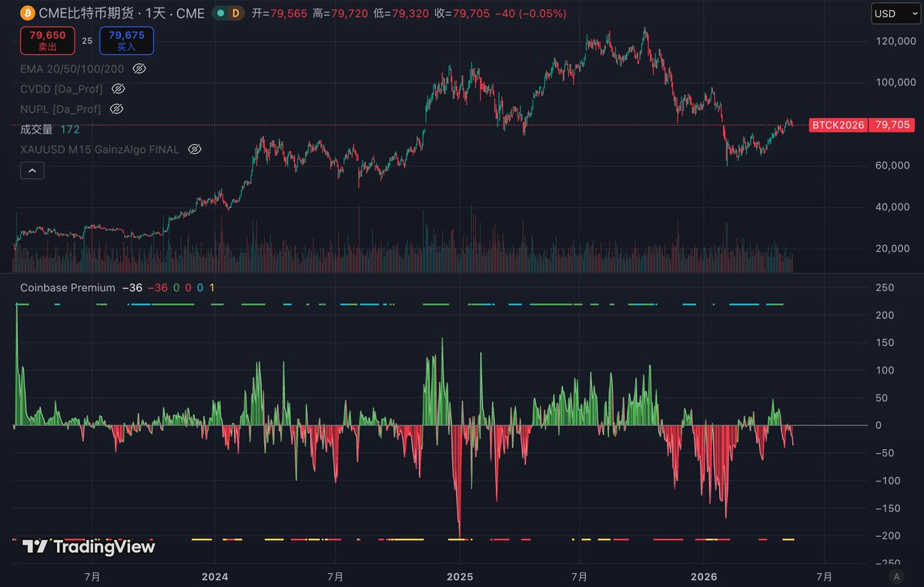The width and height of the screenshot is (924, 587).
Task: Show the NUPL [Da_Prof] indicator
Action: coord(117,109)
